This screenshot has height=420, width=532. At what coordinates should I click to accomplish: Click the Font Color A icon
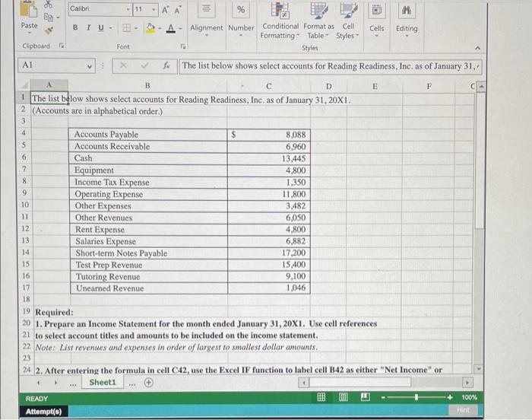tap(171, 28)
